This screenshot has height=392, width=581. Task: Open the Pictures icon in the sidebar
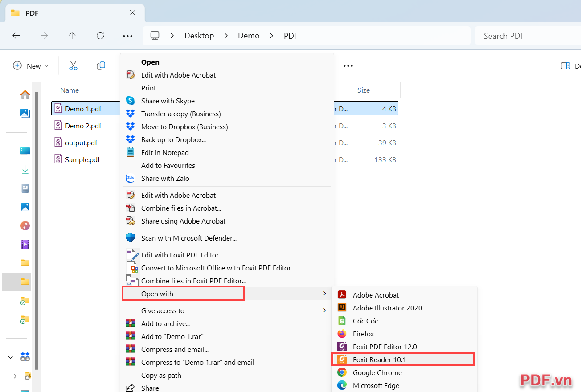click(25, 207)
